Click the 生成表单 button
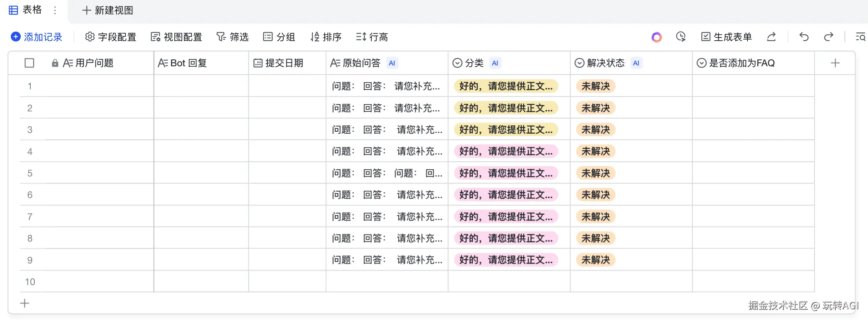The image size is (868, 320). pos(726,37)
